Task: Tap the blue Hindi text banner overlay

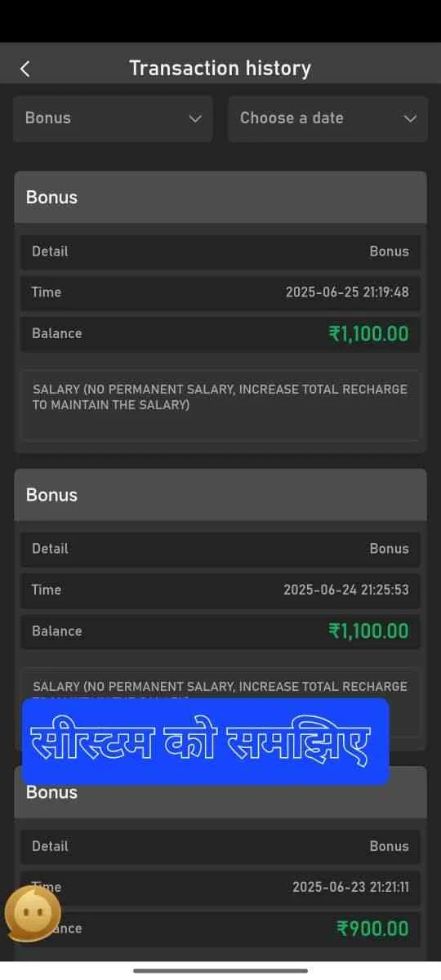Action: pos(205,742)
